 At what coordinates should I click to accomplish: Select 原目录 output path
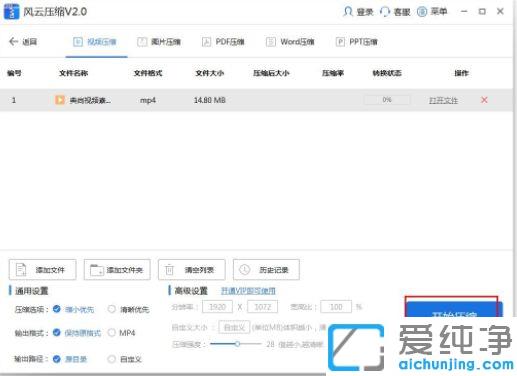[x=57, y=359]
